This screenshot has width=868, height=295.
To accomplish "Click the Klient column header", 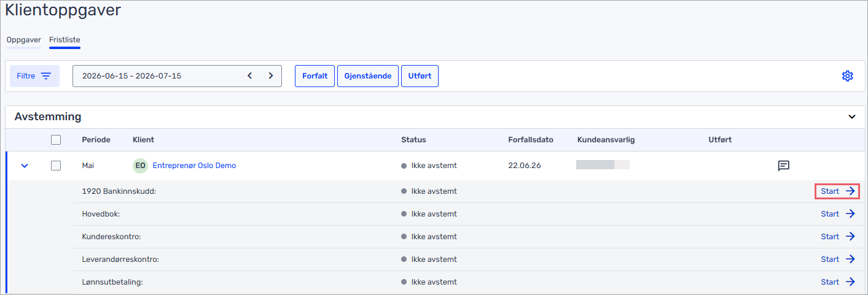I will [x=143, y=140].
